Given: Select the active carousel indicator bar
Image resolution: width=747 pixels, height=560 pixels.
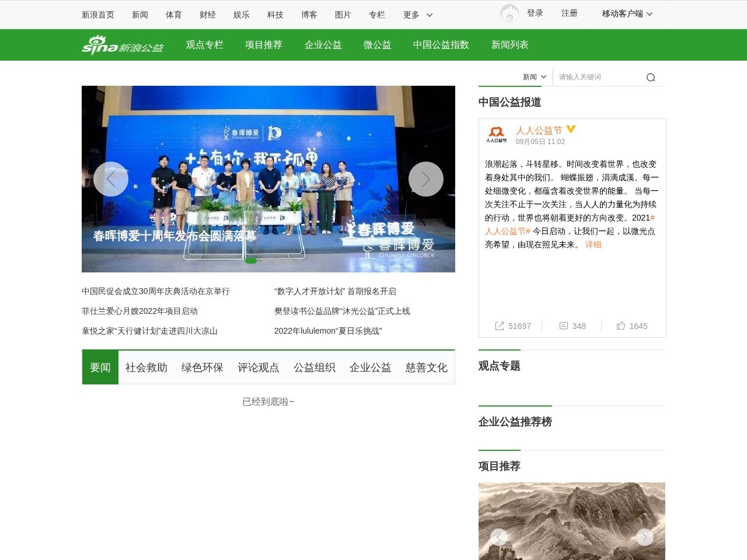Looking at the screenshot, I should tap(251, 261).
